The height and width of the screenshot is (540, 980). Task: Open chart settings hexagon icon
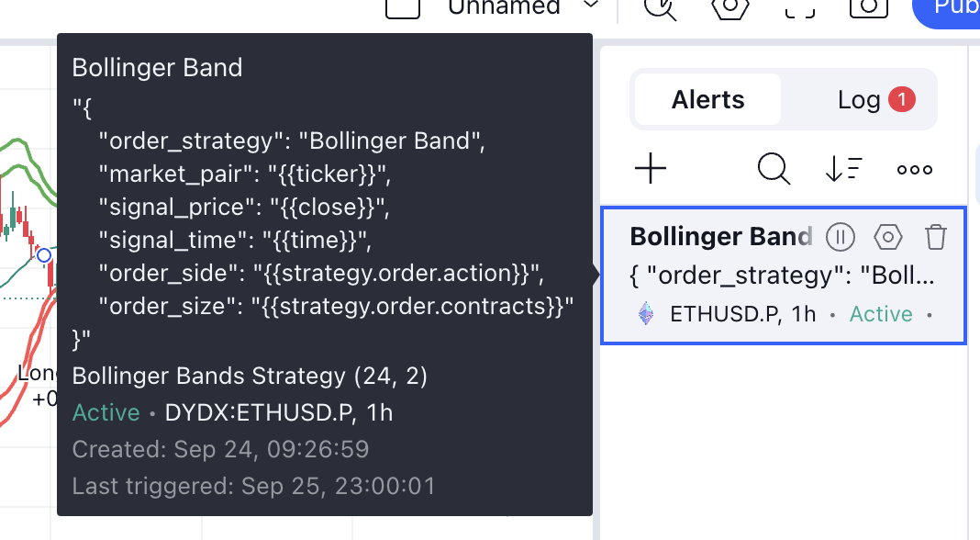pos(730,7)
